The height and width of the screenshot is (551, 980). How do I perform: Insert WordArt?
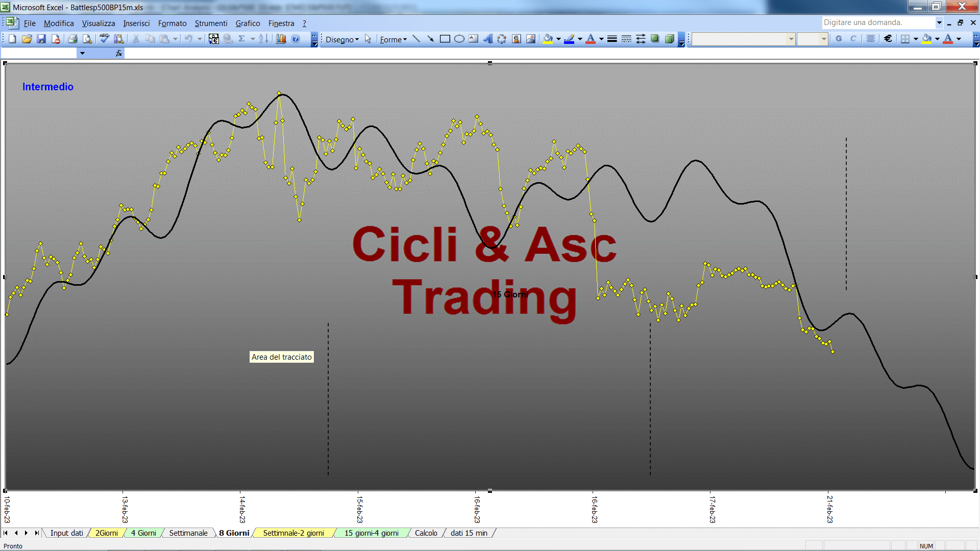coord(488,39)
